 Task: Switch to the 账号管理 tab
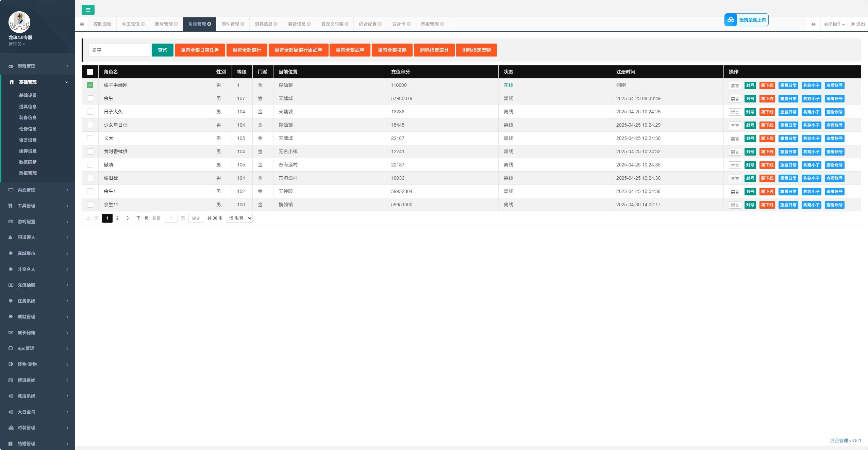click(164, 24)
